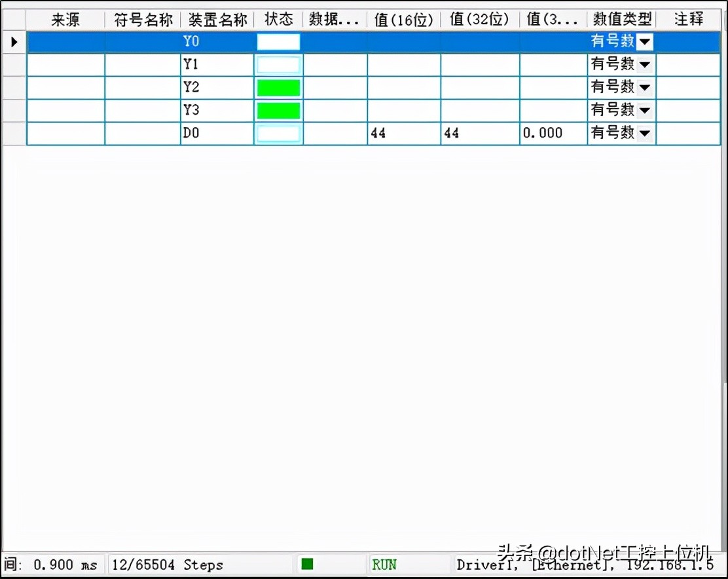Toggle Y1's status indicator
This screenshot has height=579, width=728.
tap(278, 64)
